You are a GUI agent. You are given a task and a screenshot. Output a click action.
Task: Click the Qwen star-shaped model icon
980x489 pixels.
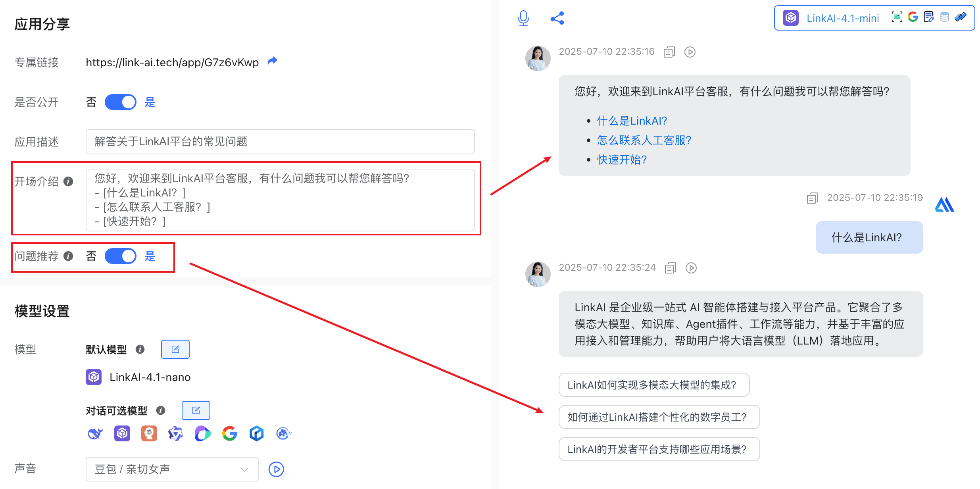tap(176, 433)
